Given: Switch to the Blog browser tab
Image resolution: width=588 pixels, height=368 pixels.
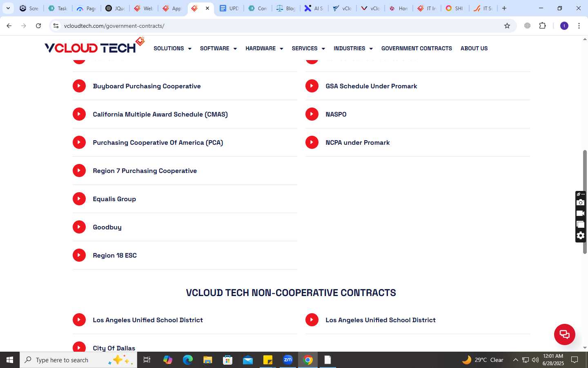Looking at the screenshot, I should [286, 8].
